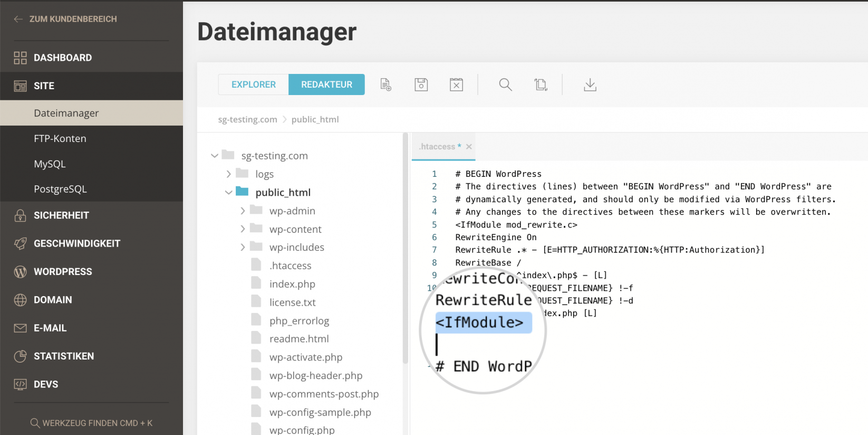Click 'RewriteEngine On' line in editor
Screen dimensions: 868x435
point(496,237)
